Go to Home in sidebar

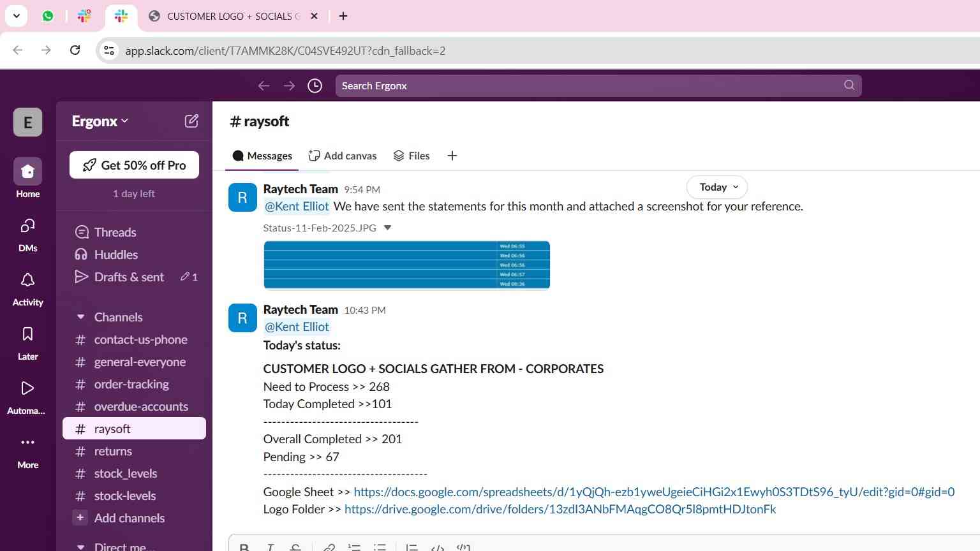[27, 178]
